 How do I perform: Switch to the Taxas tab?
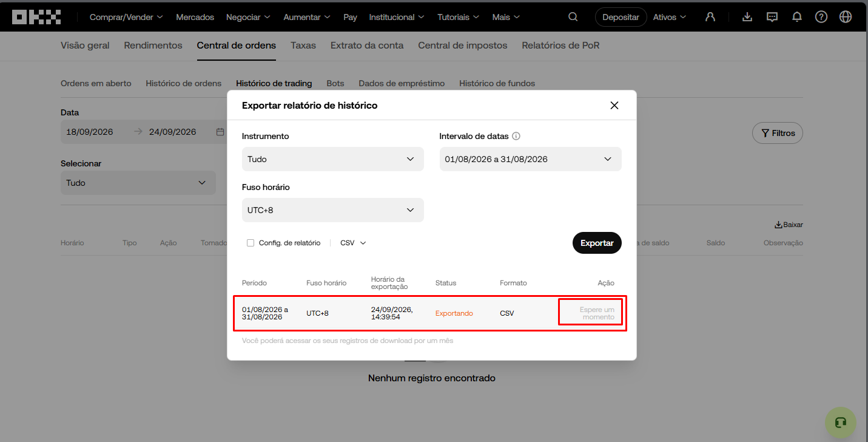(x=303, y=45)
